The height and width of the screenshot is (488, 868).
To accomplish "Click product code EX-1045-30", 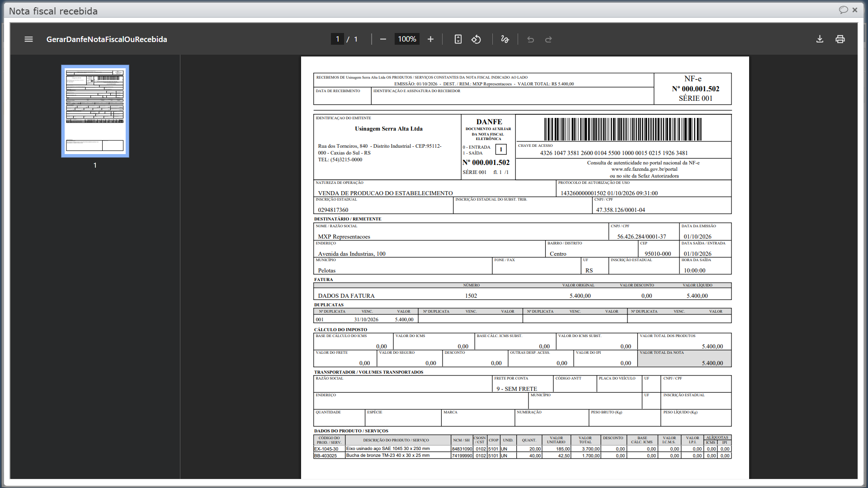I will [x=326, y=449].
